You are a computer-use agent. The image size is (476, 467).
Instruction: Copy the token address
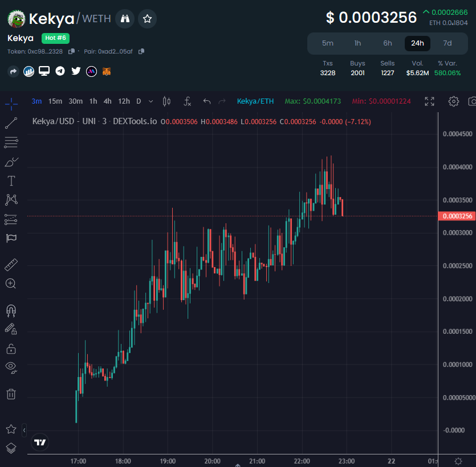71,51
